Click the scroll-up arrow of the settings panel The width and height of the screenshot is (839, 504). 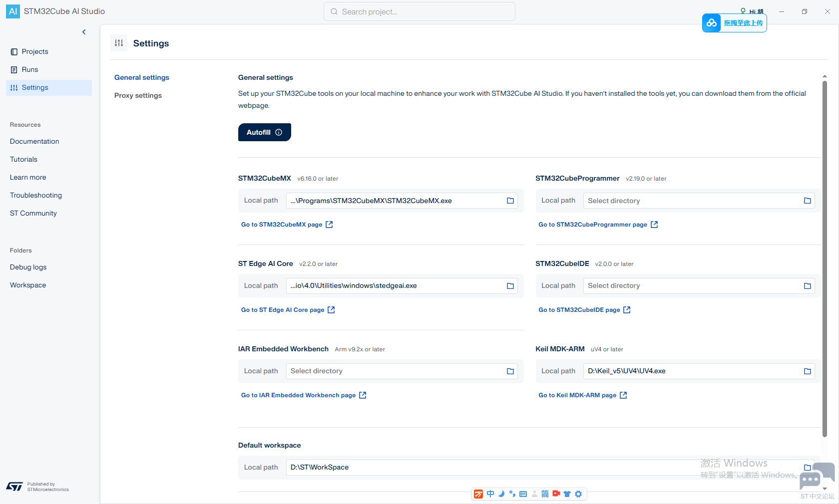825,76
